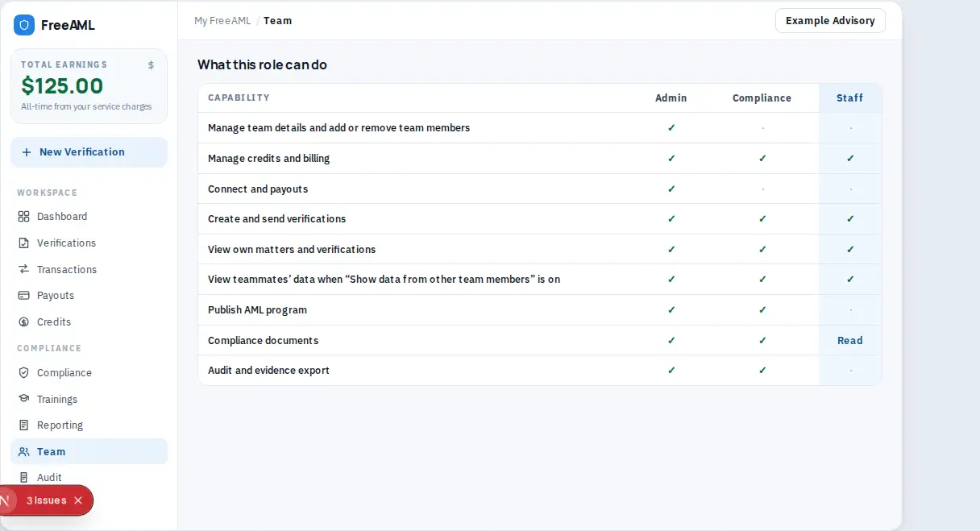Dismiss the 3 Issues badge with X
980x531 pixels.
click(x=78, y=500)
